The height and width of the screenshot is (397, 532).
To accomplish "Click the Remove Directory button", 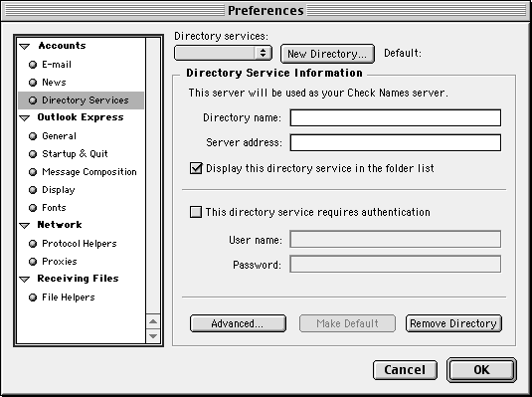I will [453, 323].
